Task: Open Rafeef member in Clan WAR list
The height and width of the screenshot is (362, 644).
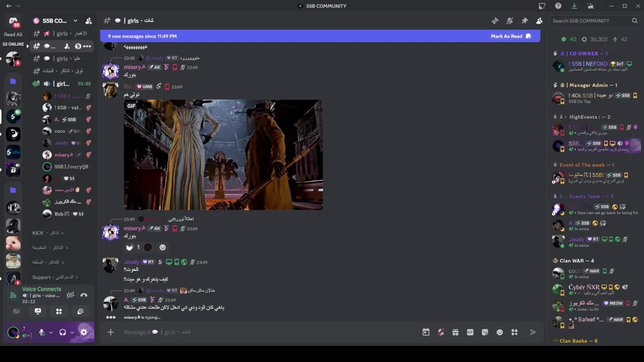Action: click(595, 321)
